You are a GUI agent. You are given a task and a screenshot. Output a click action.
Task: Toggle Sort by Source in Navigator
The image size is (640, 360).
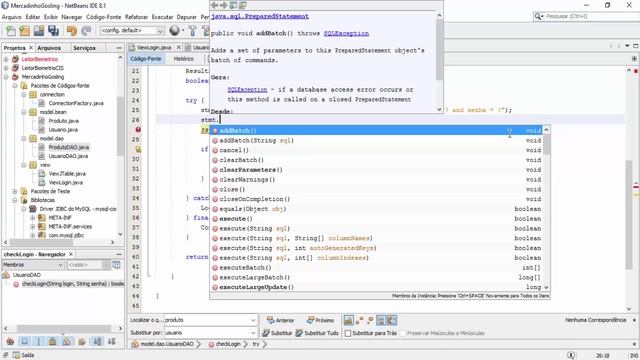(x=111, y=341)
